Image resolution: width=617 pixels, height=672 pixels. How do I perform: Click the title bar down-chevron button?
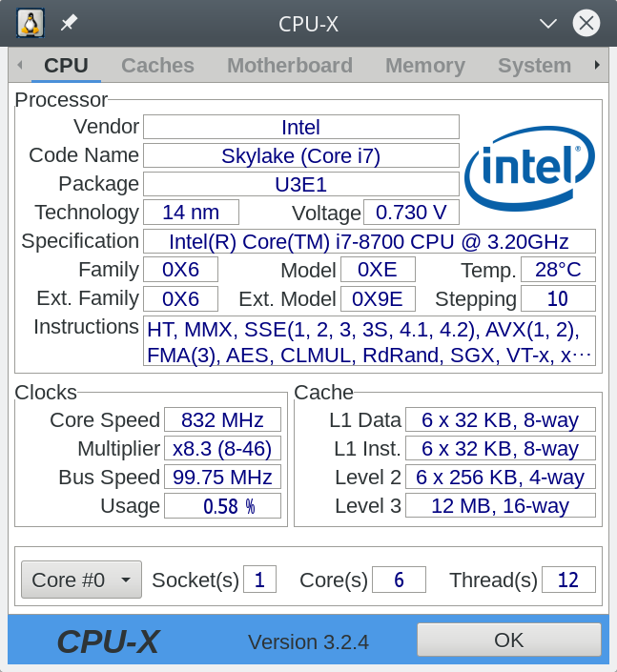[x=548, y=23]
